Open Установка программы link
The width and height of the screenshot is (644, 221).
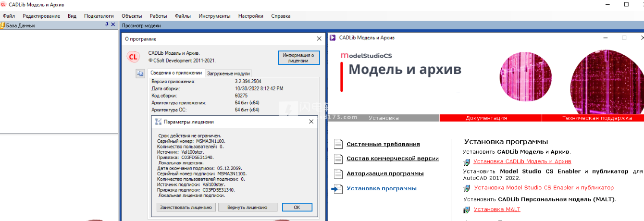pos(382,189)
